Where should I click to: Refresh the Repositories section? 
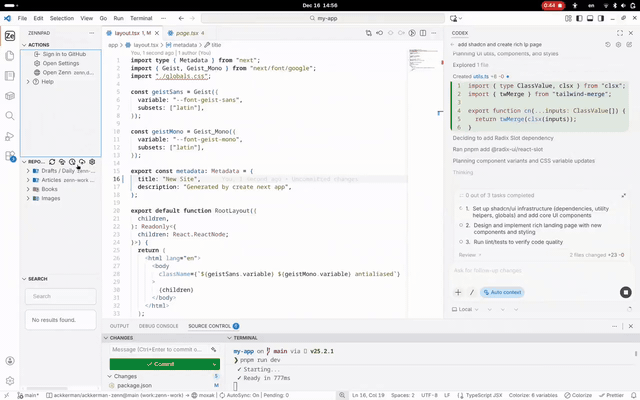click(x=52, y=162)
